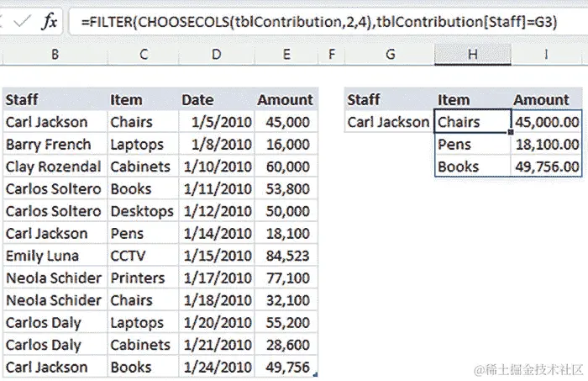Click the 84,523 amount cell
This screenshot has width=588, height=381.
coord(286,256)
